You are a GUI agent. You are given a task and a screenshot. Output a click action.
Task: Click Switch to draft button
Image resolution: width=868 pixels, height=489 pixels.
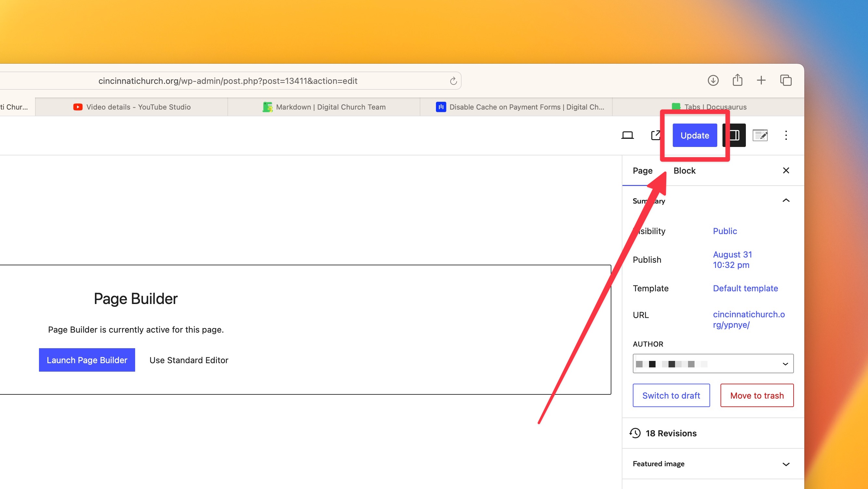point(671,395)
